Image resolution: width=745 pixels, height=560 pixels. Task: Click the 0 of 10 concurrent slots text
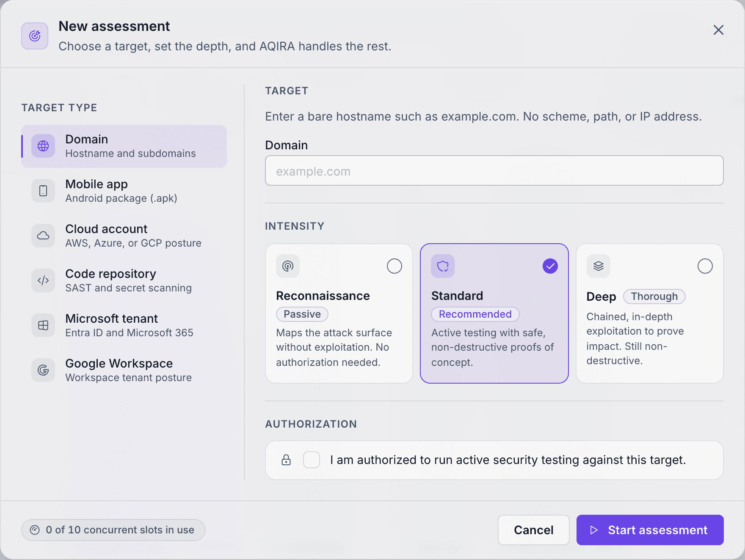(120, 530)
